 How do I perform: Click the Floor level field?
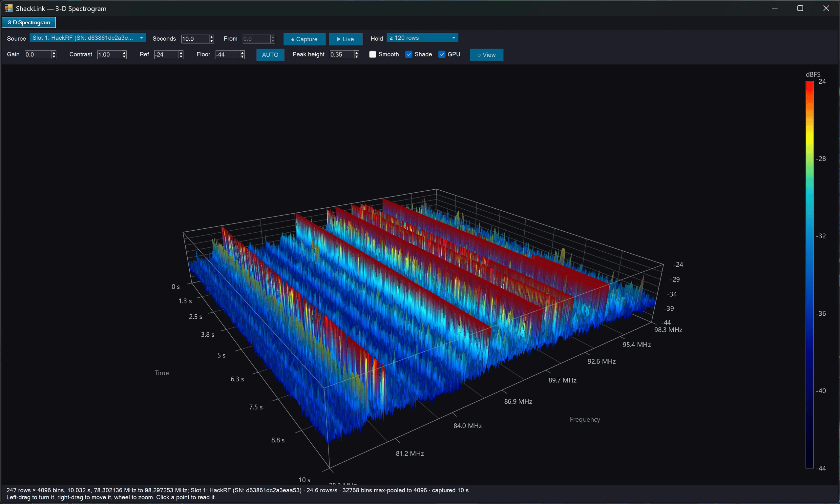pyautogui.click(x=227, y=54)
